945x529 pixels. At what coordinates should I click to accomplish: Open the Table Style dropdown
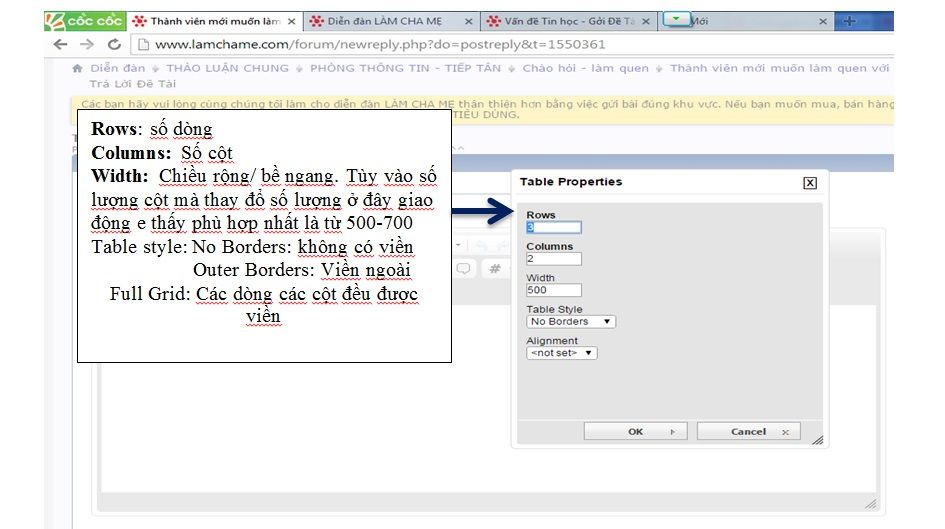pos(572,322)
